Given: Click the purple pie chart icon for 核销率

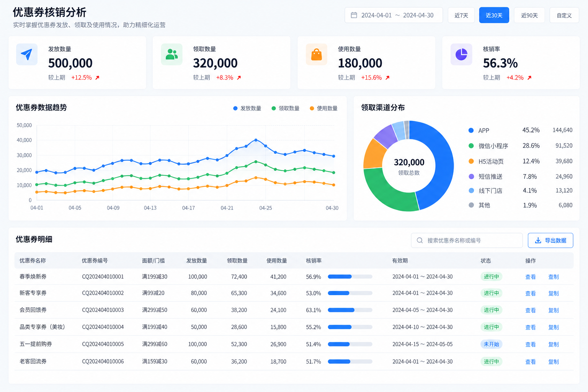Looking at the screenshot, I should [x=461, y=54].
